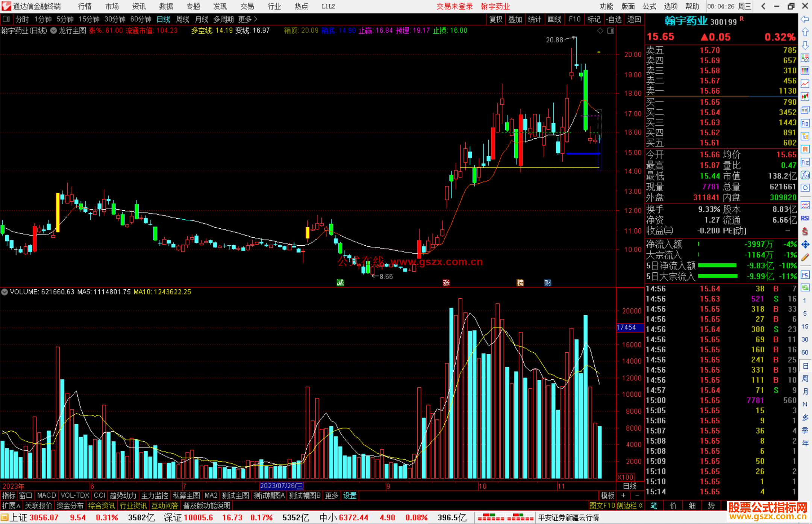Select the pencil drawing tool icon
This screenshot has width=812, height=524.
805,257
